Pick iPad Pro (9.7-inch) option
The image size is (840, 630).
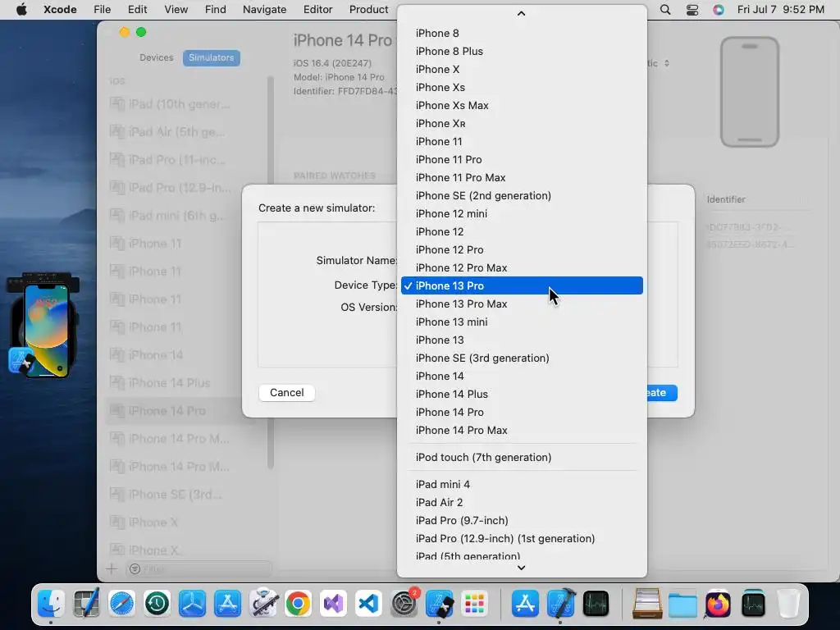[522, 521]
